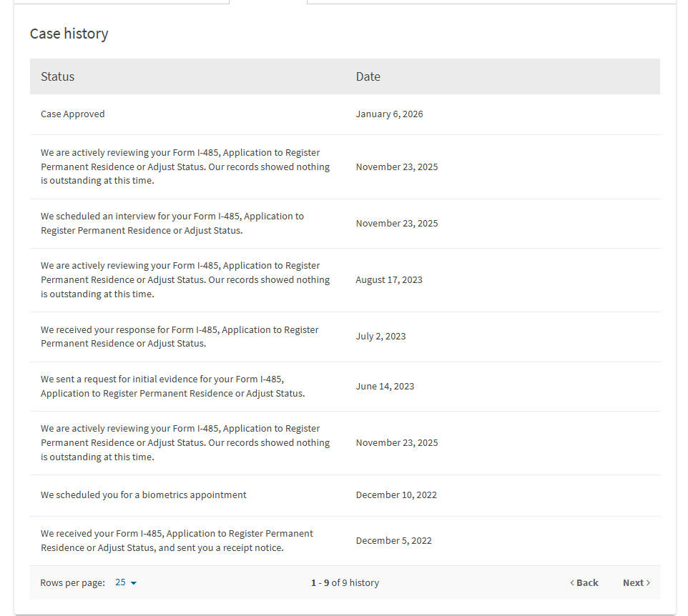The height and width of the screenshot is (616, 688).
Task: Click the Case history heading
Action: tap(69, 34)
